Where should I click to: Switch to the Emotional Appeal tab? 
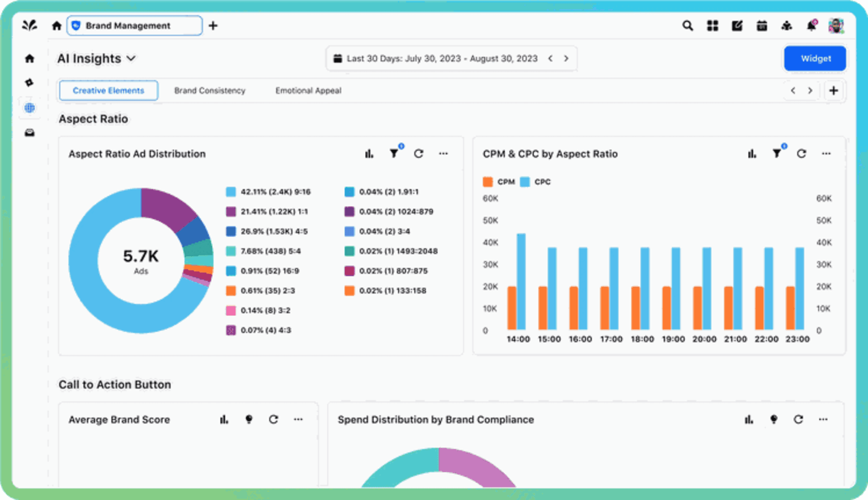(x=308, y=90)
